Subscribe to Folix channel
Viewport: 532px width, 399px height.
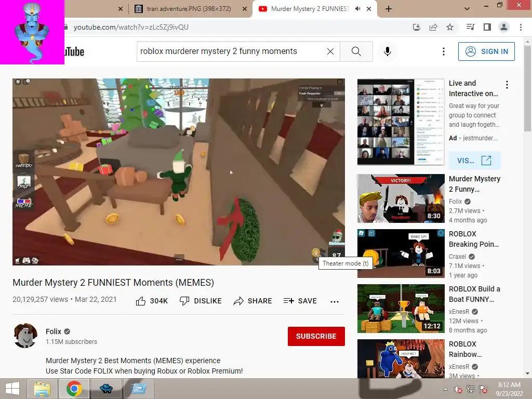pos(316,336)
